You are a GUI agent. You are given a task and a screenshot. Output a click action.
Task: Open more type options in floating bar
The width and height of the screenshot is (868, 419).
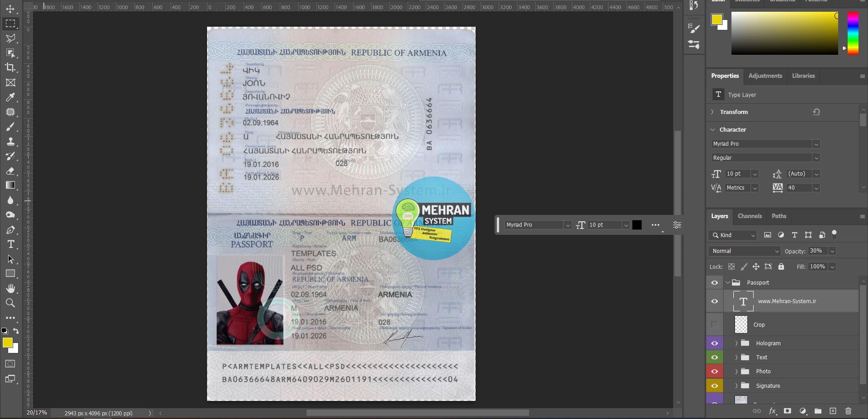point(655,225)
